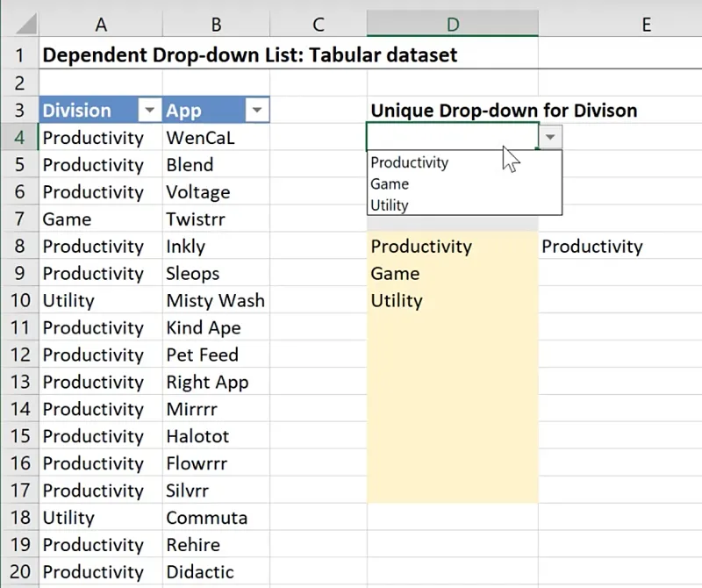Select column D header
The image size is (702, 588).
point(452,25)
